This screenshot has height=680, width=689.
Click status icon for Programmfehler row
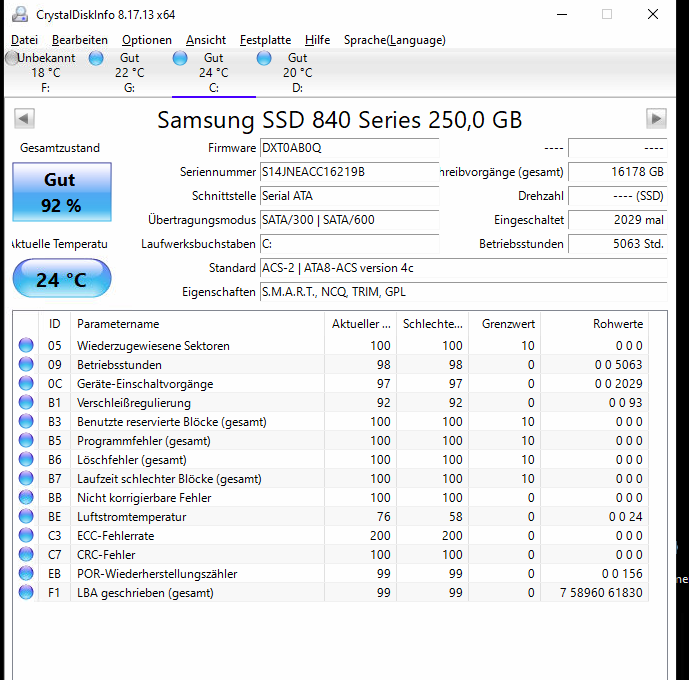(x=26, y=440)
